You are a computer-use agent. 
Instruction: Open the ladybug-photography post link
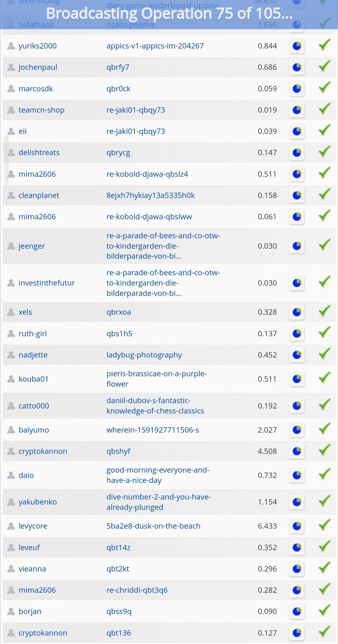pos(144,355)
